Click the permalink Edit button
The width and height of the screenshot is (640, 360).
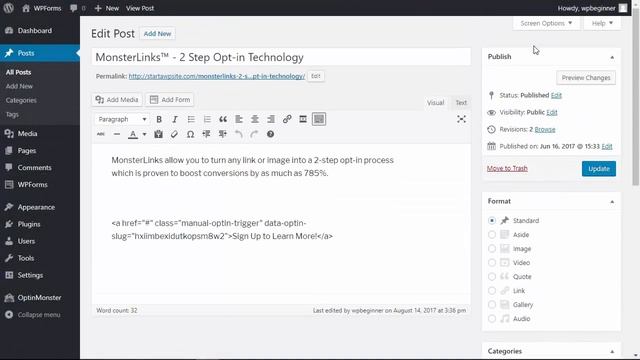pos(316,76)
